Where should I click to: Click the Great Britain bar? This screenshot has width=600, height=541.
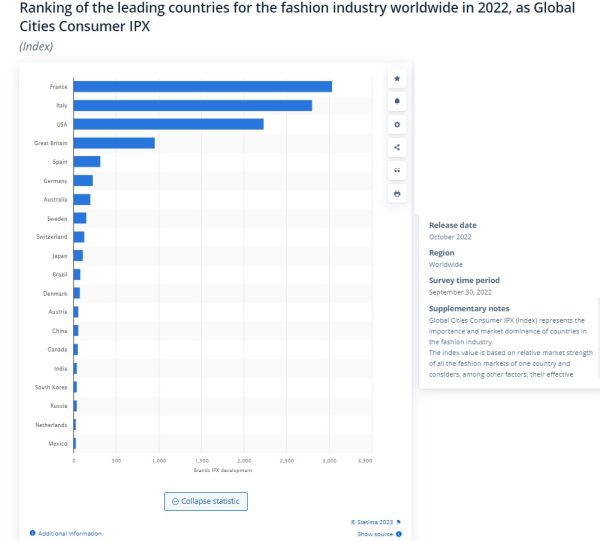pyautogui.click(x=114, y=143)
